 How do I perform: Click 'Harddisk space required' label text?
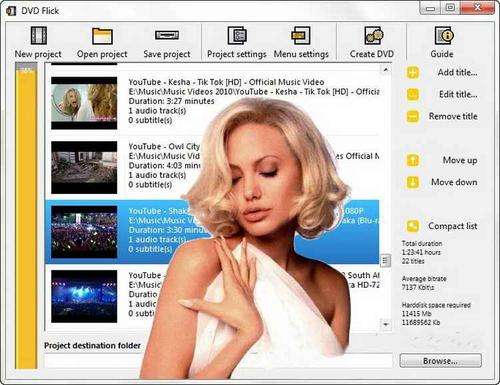click(x=436, y=305)
